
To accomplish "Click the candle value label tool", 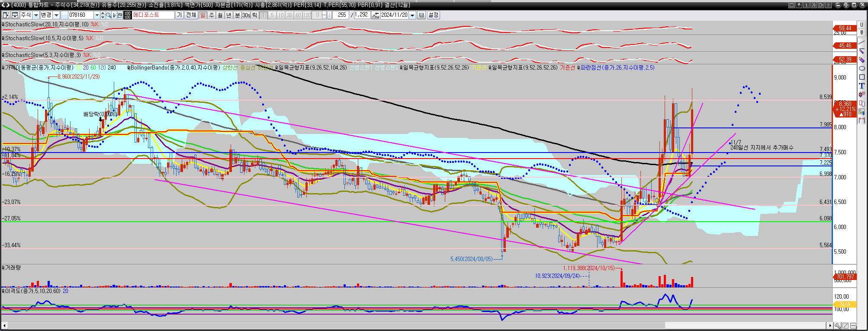I will [x=862, y=94].
